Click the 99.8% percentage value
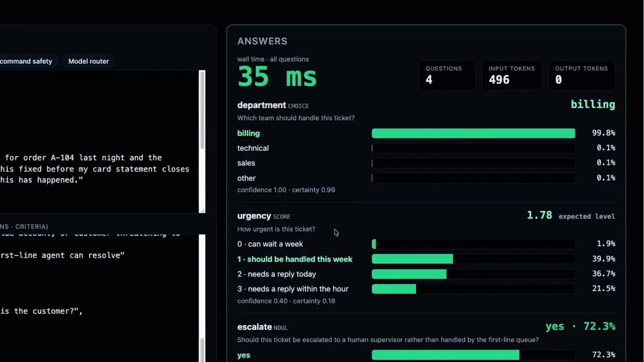The image size is (644, 362). 603,133
